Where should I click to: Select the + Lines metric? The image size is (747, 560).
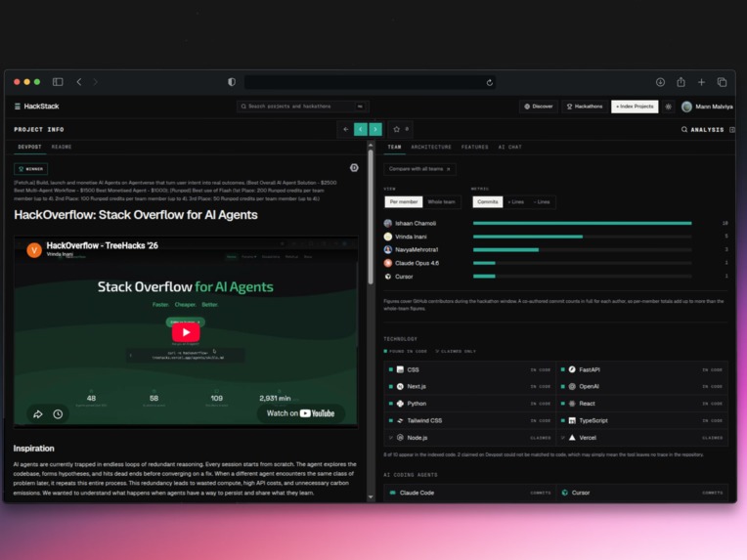click(x=516, y=202)
